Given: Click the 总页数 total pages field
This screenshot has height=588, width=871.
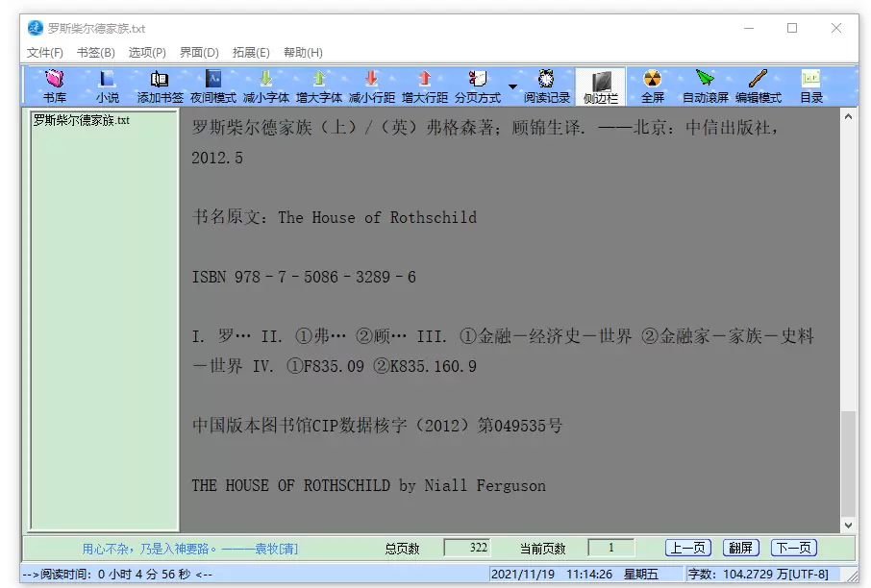Looking at the screenshot, I should (x=467, y=548).
